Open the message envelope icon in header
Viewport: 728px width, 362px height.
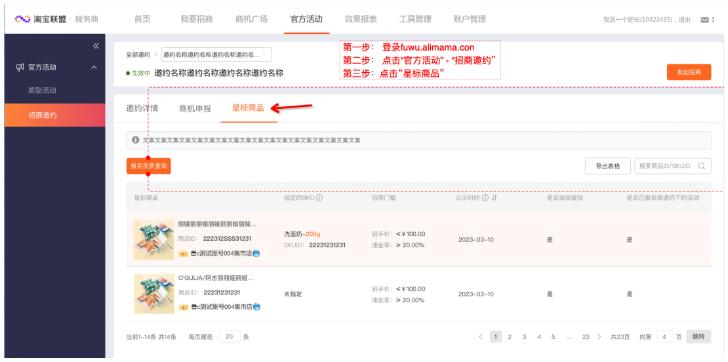point(705,20)
